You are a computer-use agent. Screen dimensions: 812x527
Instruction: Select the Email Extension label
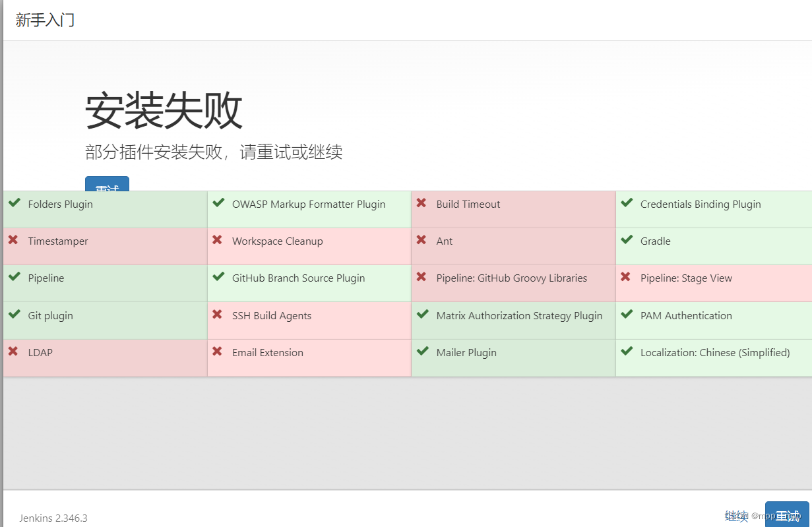click(268, 353)
